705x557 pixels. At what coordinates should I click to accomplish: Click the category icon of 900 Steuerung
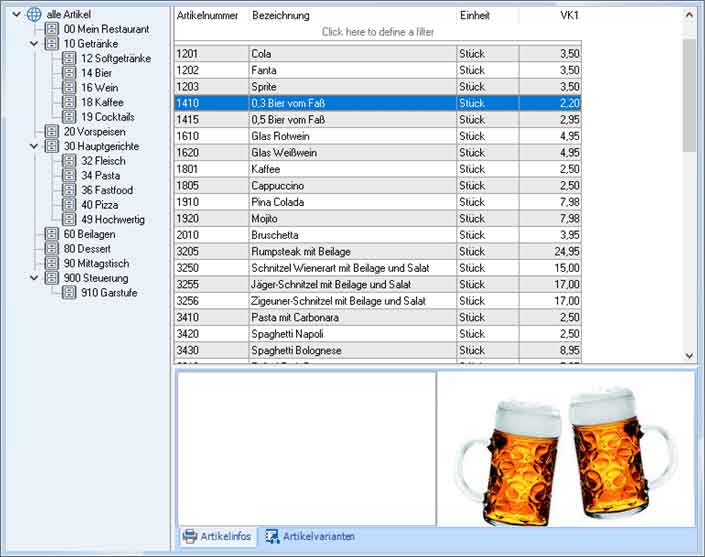(52, 278)
